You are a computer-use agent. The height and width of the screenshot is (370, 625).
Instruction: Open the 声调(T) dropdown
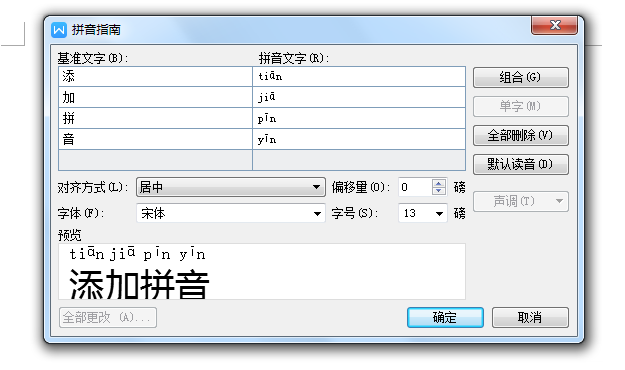[521, 201]
